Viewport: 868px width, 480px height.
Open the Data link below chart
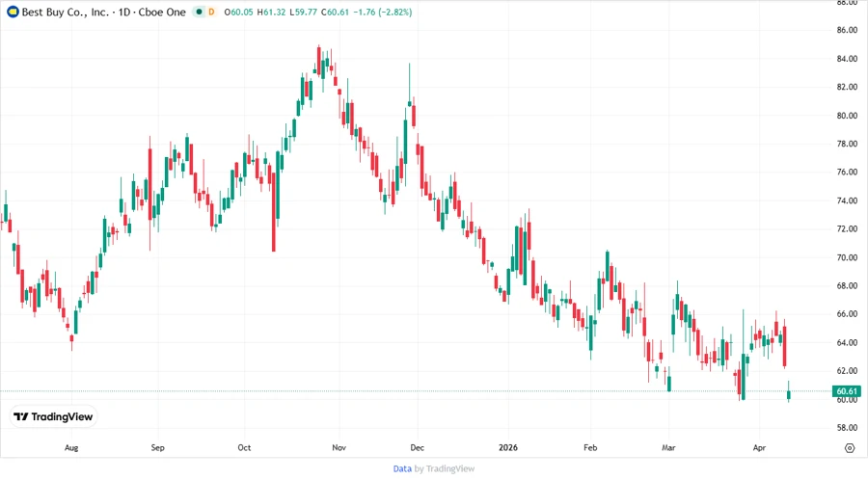[x=402, y=469]
